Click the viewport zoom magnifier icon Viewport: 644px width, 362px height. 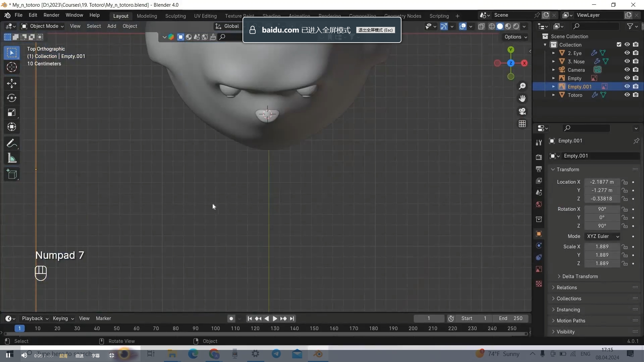tap(522, 86)
